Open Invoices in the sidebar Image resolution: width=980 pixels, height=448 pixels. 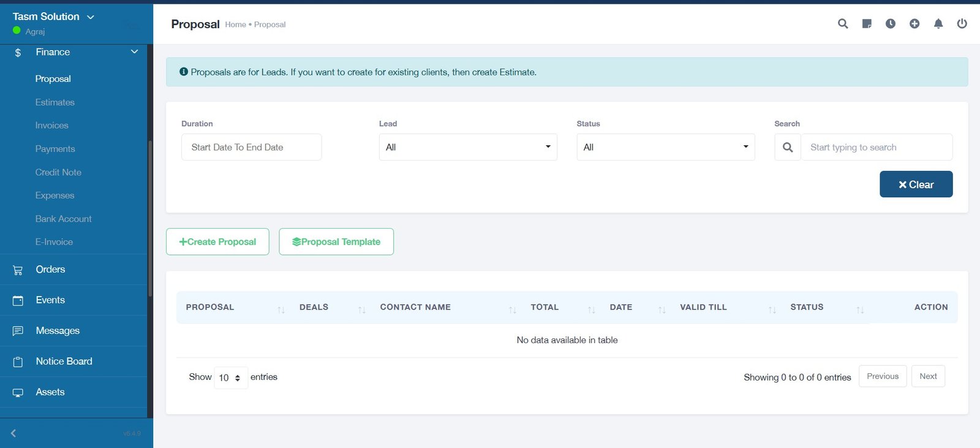tap(52, 126)
